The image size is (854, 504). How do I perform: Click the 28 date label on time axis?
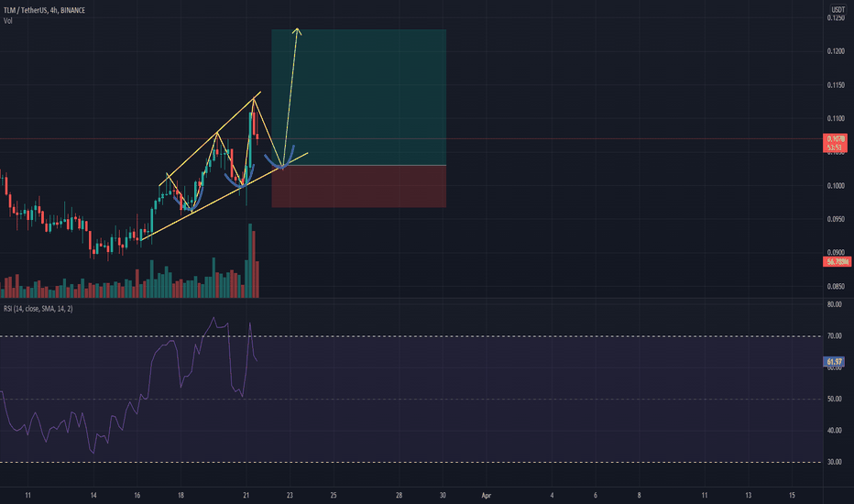[400, 495]
